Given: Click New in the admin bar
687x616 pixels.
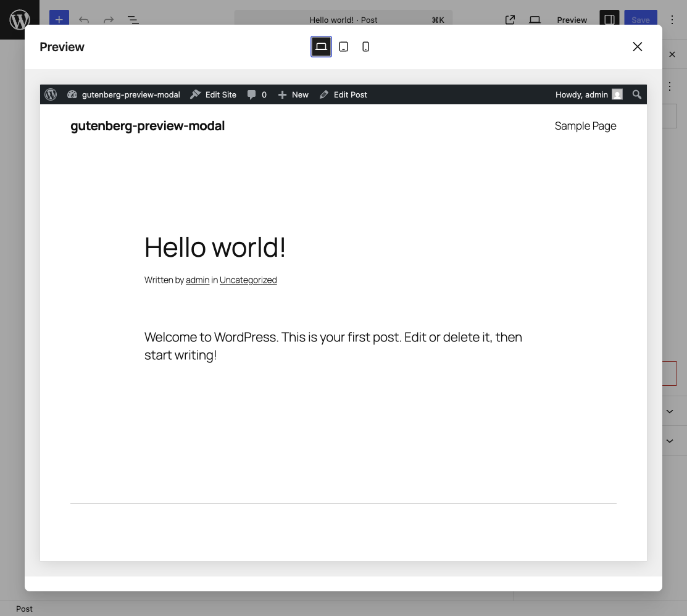Looking at the screenshot, I should (x=294, y=94).
